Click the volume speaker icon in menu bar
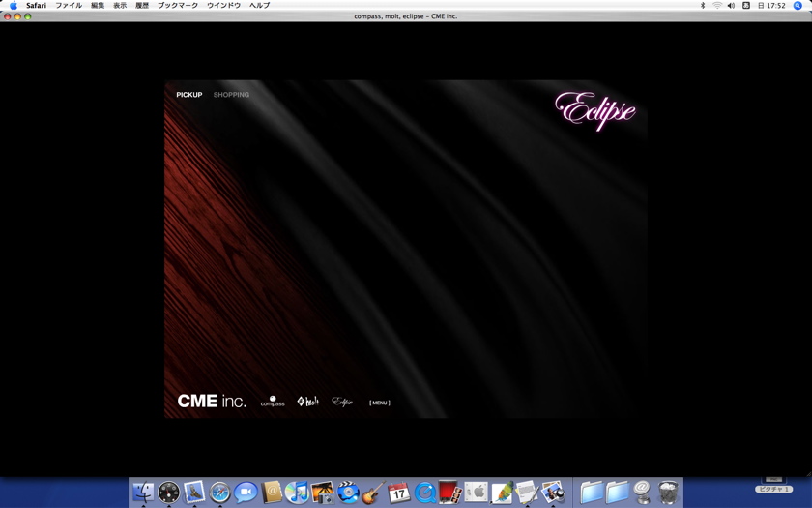 point(731,5)
